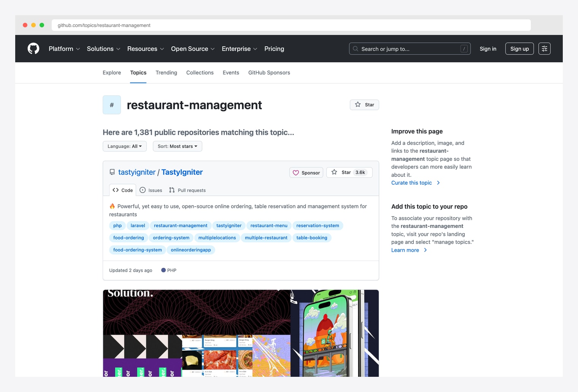Open the TastyIgniter repository link
The image size is (578, 392).
click(182, 172)
